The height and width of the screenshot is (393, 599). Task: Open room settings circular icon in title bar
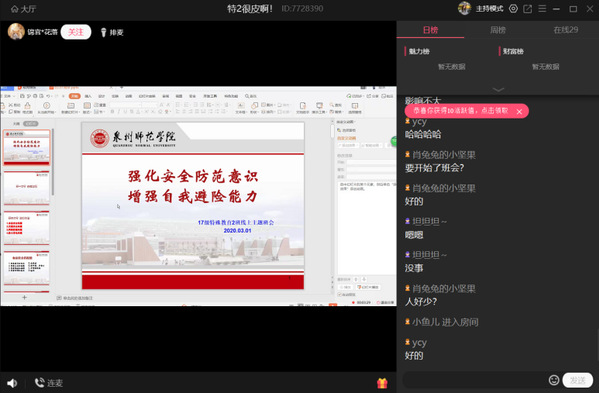point(513,8)
